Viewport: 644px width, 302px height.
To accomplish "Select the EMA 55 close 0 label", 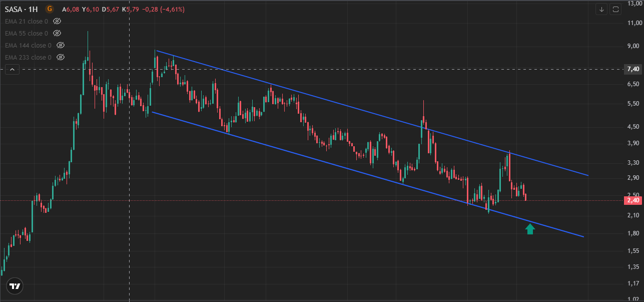I will click(27, 33).
